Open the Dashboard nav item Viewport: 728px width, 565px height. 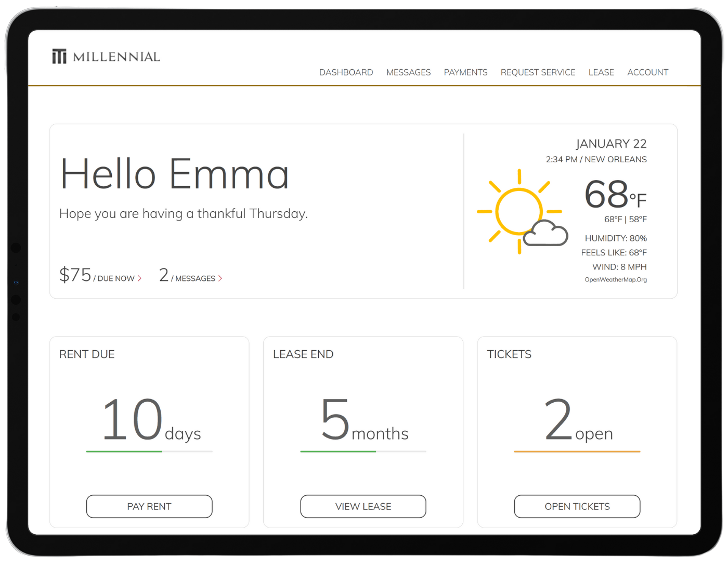tap(346, 72)
